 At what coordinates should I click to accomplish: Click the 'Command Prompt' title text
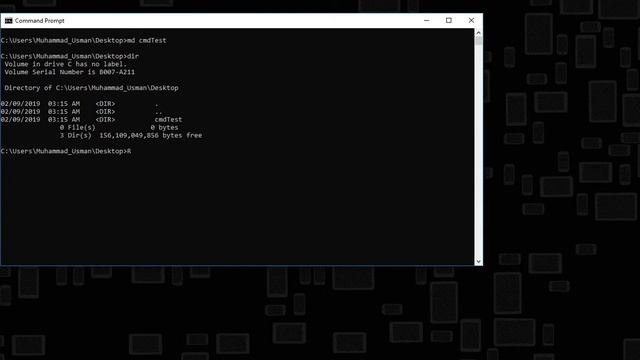click(x=40, y=21)
